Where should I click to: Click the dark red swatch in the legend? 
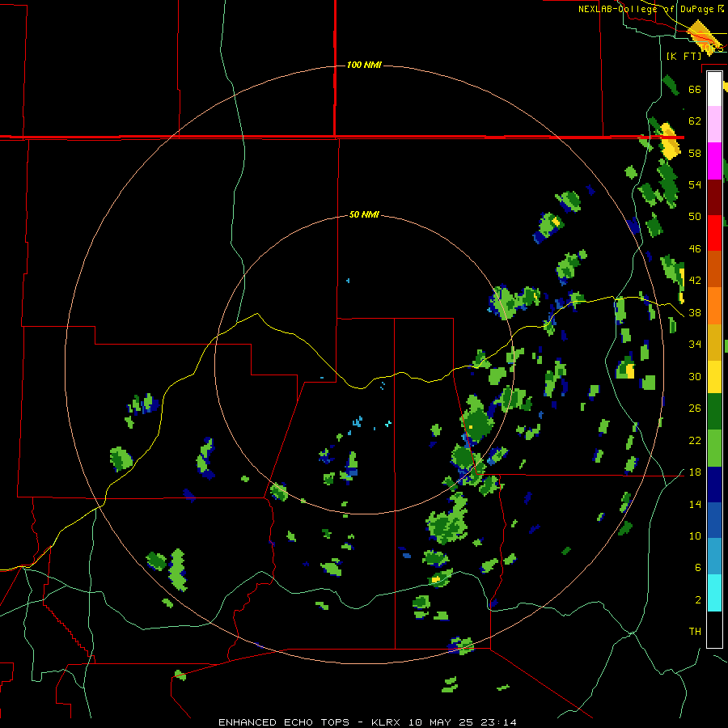pos(714,198)
